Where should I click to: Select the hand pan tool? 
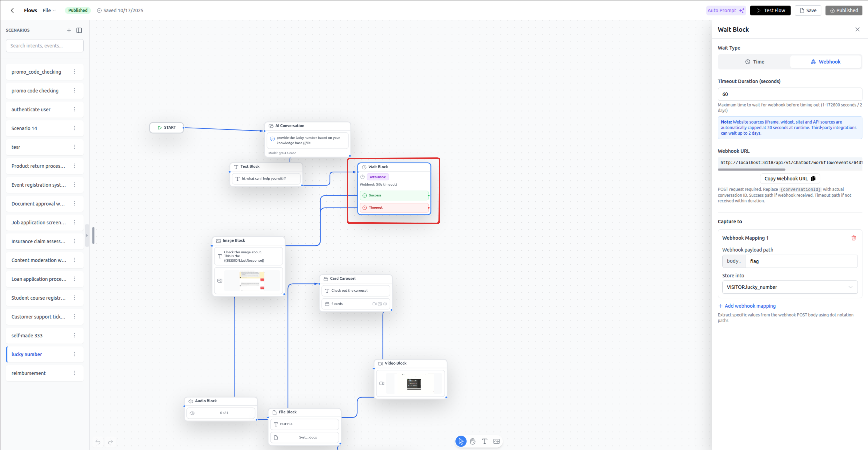[473, 441]
